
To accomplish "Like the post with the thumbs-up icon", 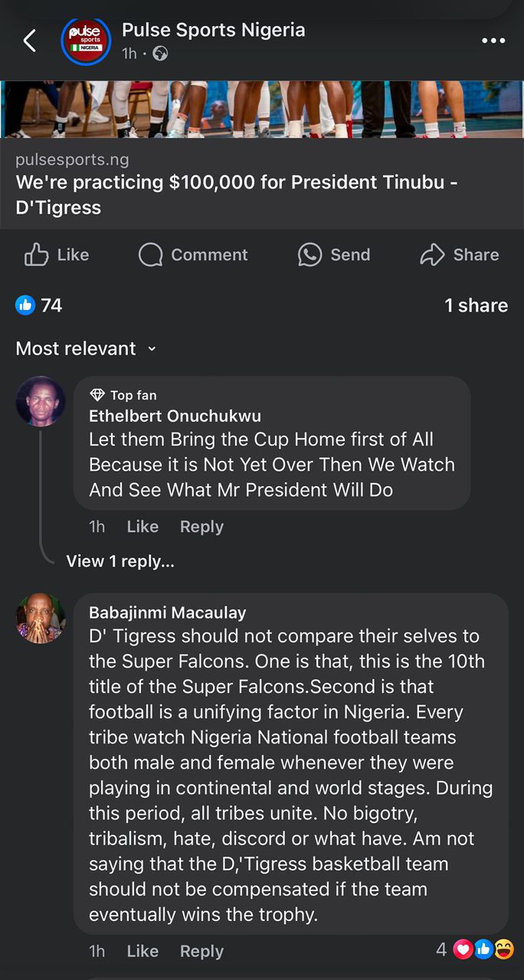I will point(37,255).
